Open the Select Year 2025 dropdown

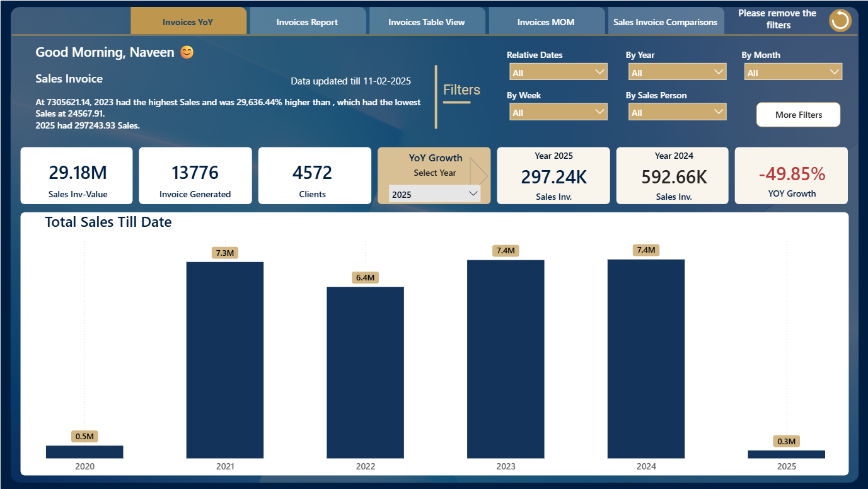435,194
